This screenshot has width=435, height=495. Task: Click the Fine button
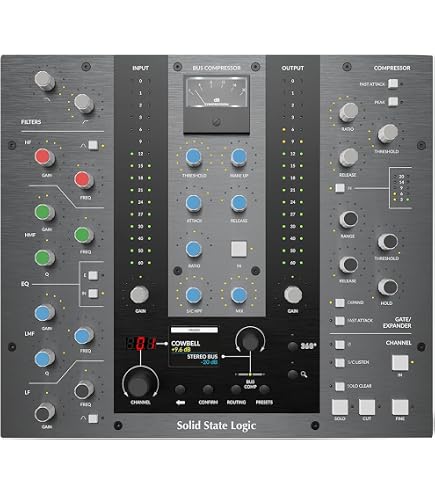tap(400, 407)
